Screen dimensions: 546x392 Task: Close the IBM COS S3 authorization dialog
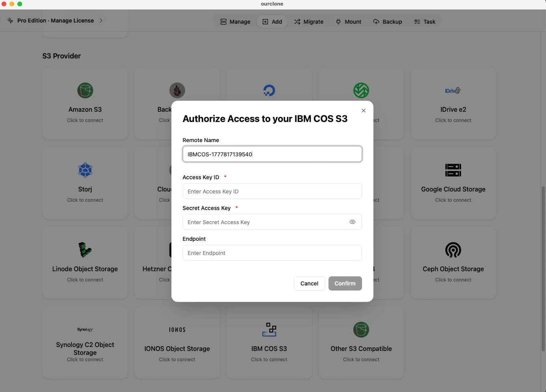pos(363,111)
